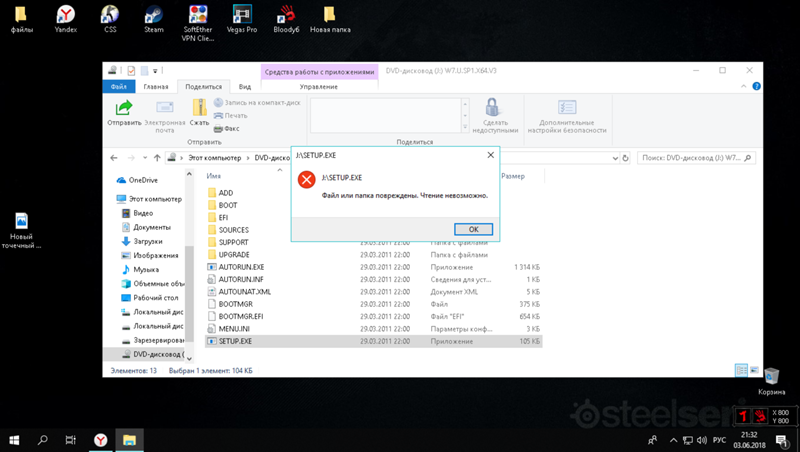Click Этот компьютер in address breadcrumb

tap(215, 158)
